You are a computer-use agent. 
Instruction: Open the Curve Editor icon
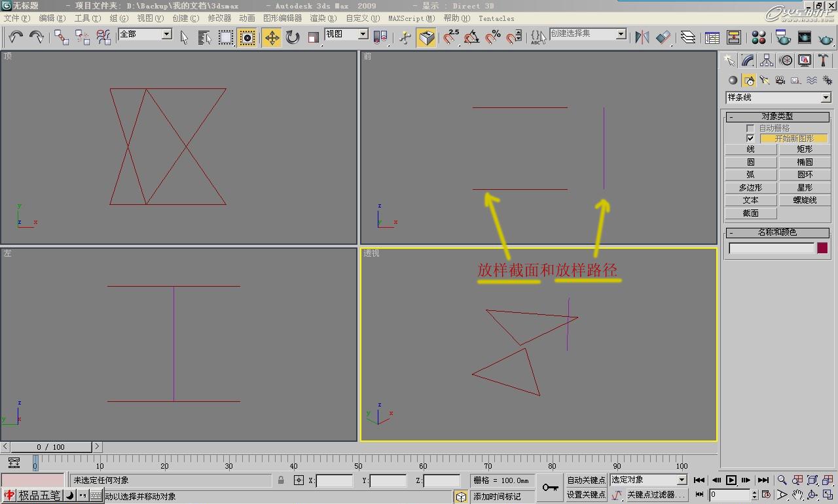click(712, 37)
